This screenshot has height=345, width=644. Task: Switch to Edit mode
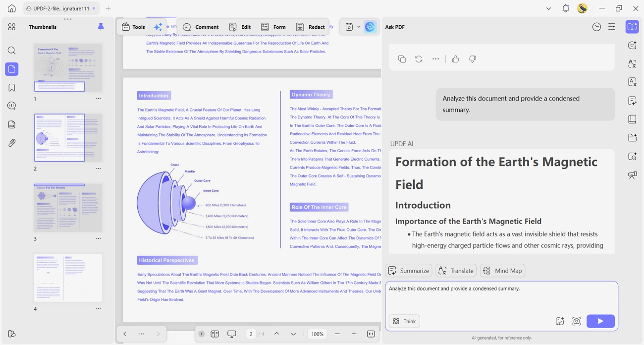(x=240, y=27)
